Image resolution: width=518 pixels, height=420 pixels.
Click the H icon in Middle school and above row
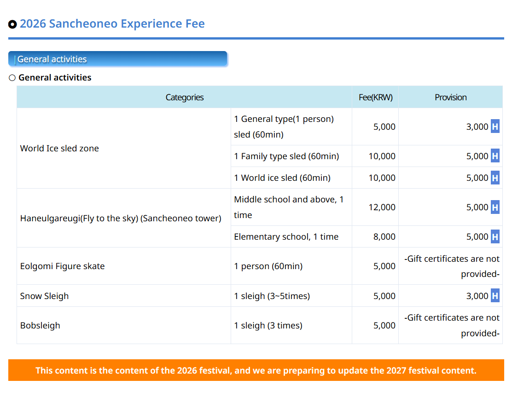click(x=495, y=207)
